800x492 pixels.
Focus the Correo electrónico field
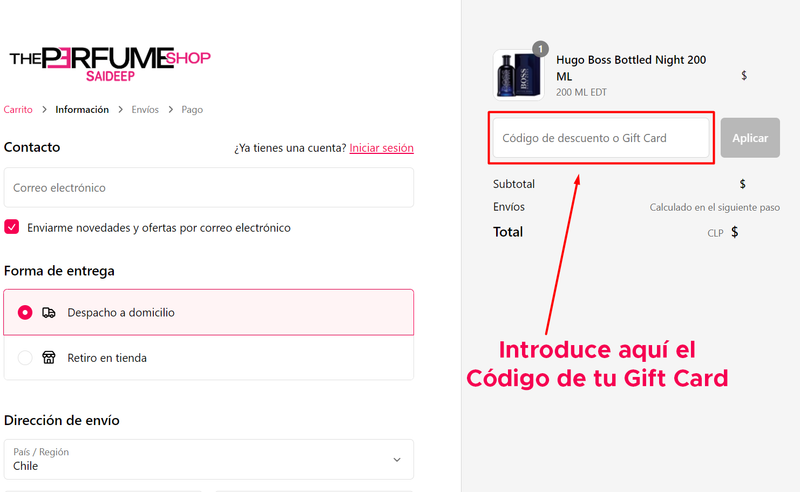click(209, 187)
